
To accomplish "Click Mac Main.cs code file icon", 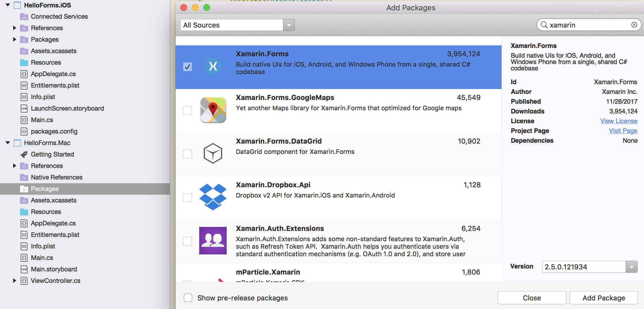I will point(24,258).
